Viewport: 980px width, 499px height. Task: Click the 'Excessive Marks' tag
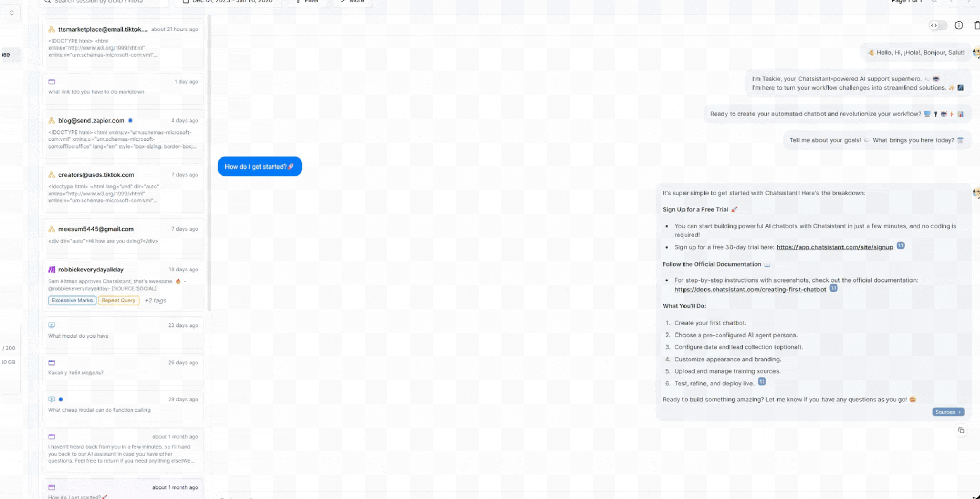[72, 300]
